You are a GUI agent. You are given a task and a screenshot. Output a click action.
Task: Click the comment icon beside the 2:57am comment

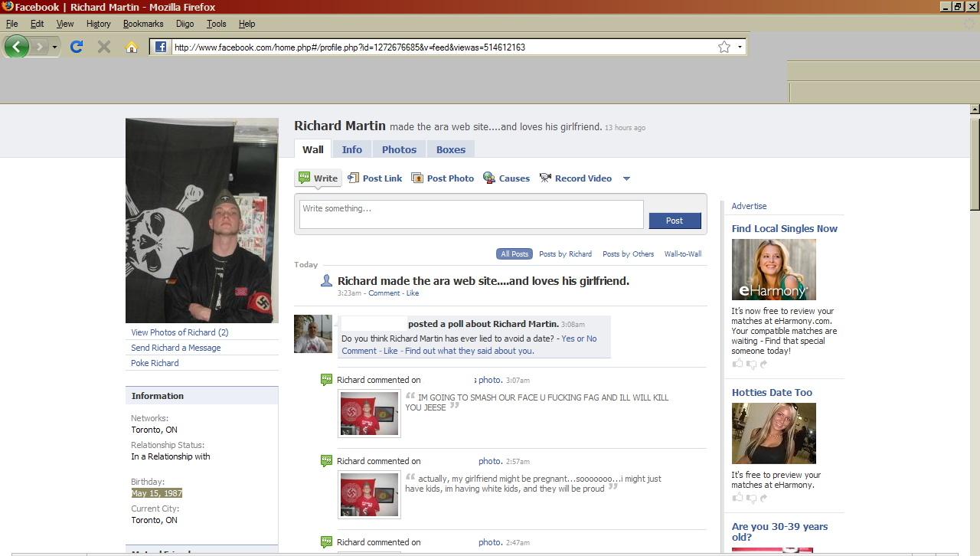[x=327, y=461]
